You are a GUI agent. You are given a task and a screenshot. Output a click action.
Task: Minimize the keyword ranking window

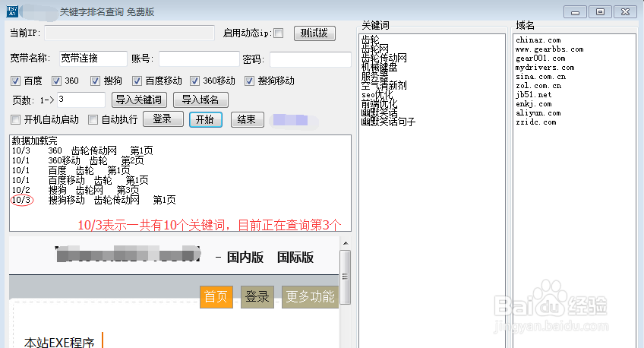coord(575,12)
